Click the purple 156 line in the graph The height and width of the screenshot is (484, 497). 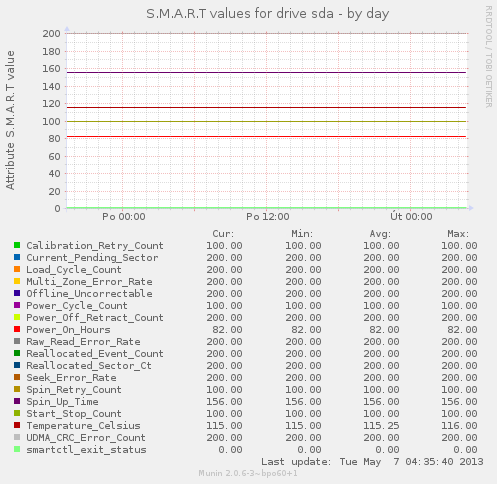[x=266, y=72]
